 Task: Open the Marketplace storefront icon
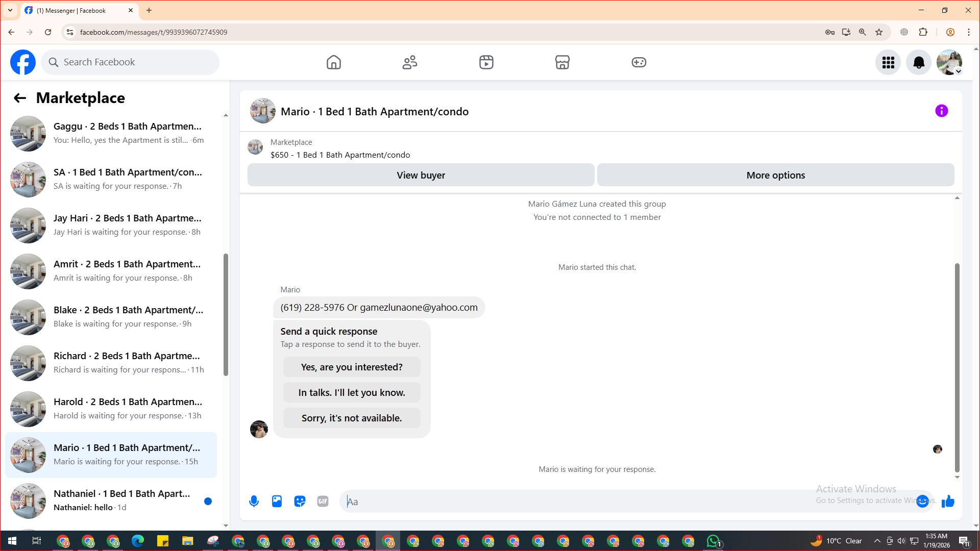tap(562, 62)
